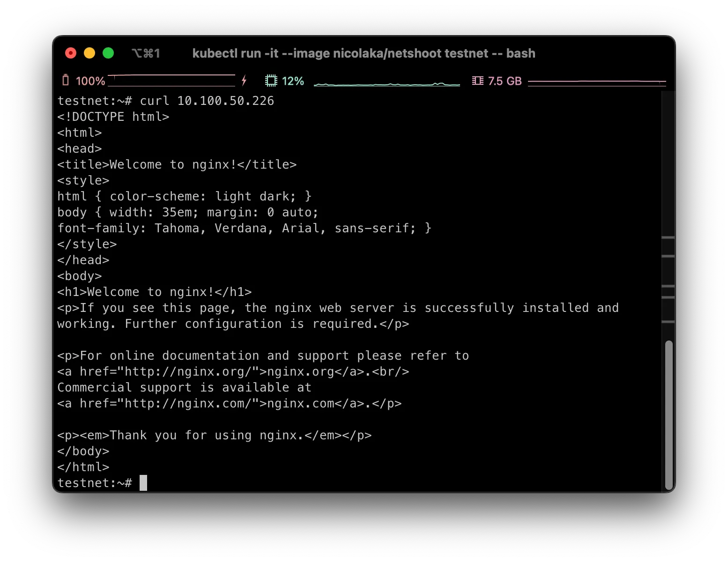Close the terminal window with red button
The image size is (728, 562).
click(x=71, y=53)
